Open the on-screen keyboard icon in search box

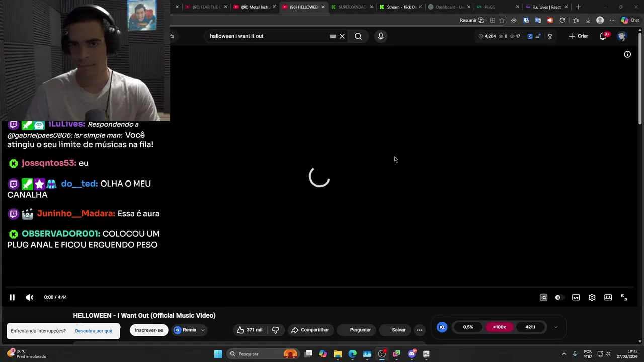coord(333,36)
